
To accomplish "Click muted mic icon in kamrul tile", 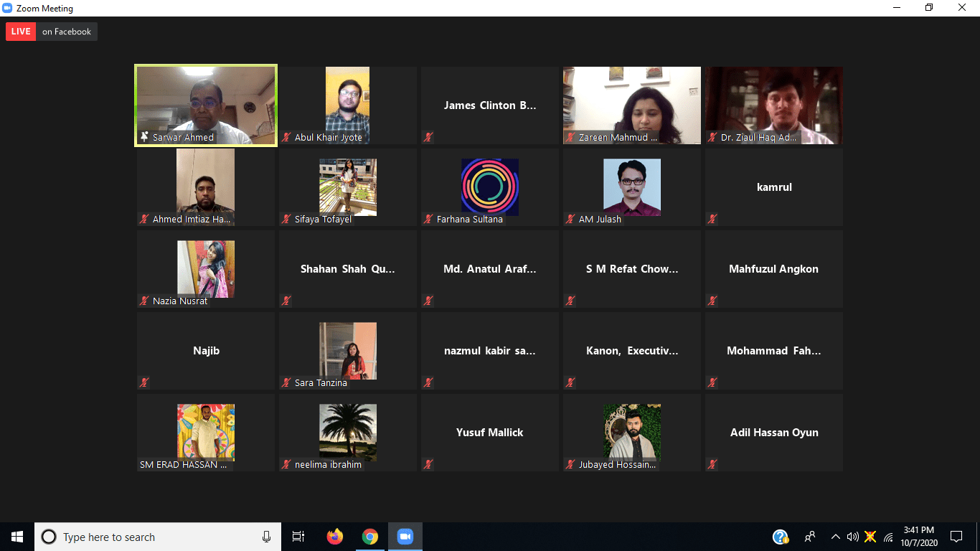I will click(x=712, y=219).
